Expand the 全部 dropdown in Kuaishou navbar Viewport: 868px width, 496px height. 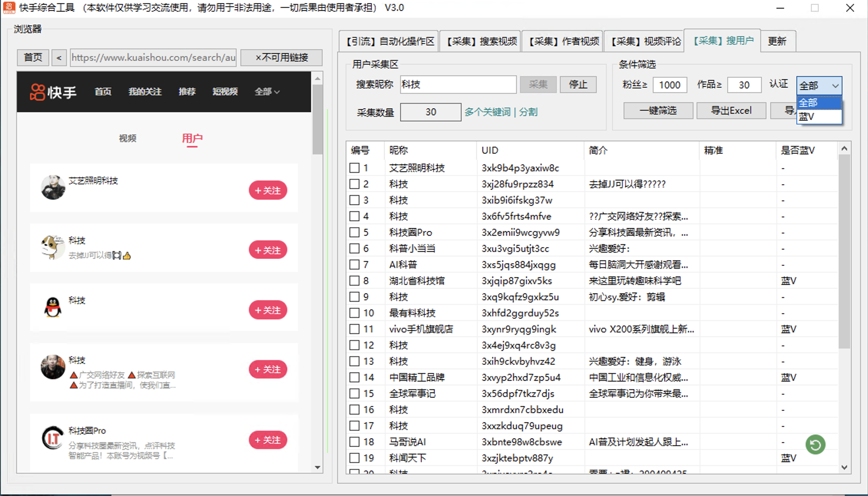(x=267, y=91)
